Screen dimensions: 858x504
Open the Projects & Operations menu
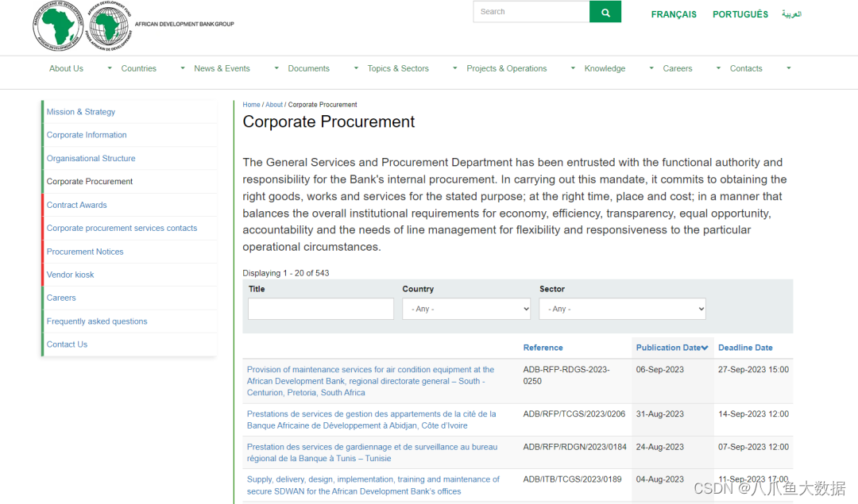506,68
